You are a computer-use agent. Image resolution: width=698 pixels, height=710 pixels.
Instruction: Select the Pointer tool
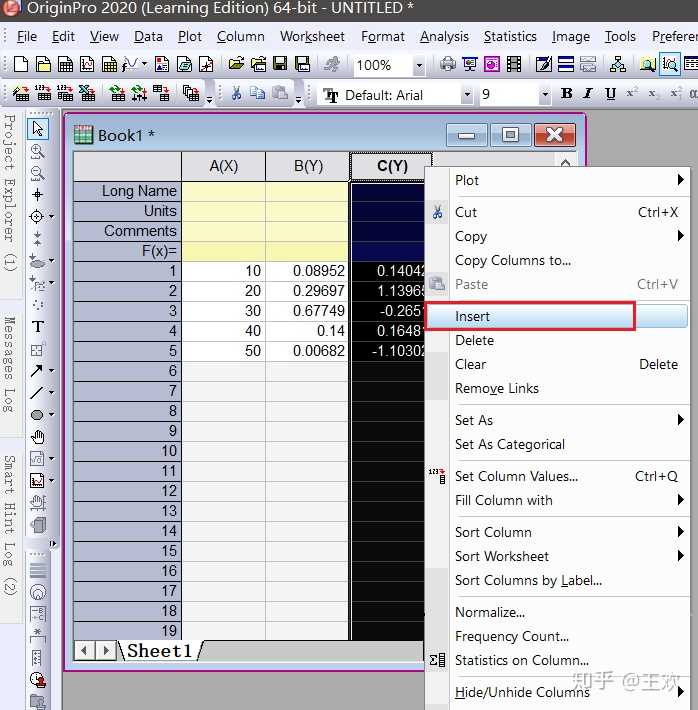tap(38, 129)
